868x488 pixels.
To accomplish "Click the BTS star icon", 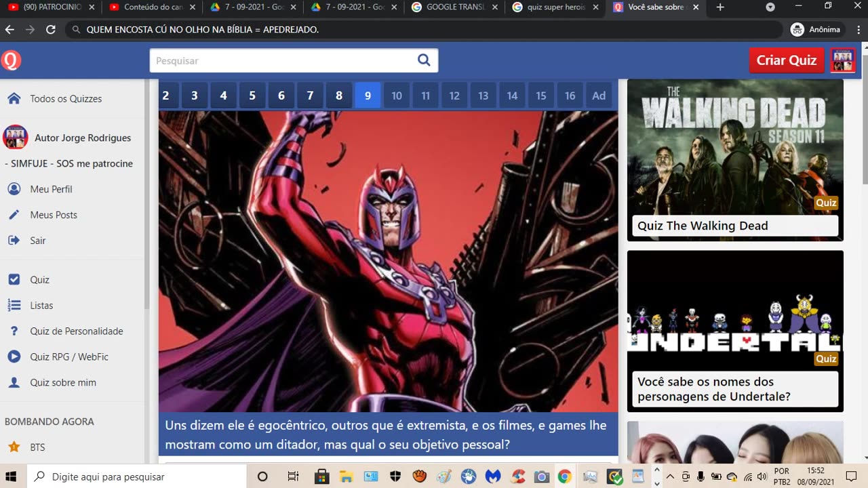I will (14, 447).
